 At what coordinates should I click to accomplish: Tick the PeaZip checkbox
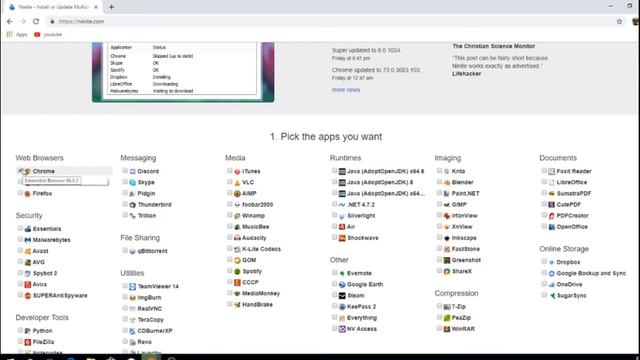point(439,317)
